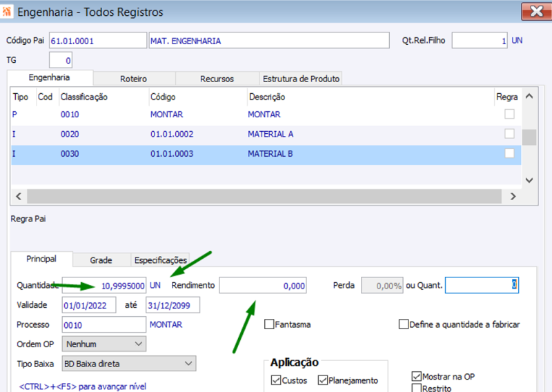Click the Descrição column header
The image size is (552, 392).
[x=267, y=97]
